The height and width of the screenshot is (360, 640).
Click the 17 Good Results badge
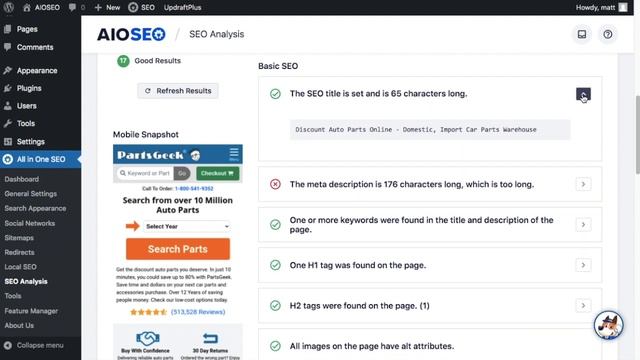[x=123, y=61]
